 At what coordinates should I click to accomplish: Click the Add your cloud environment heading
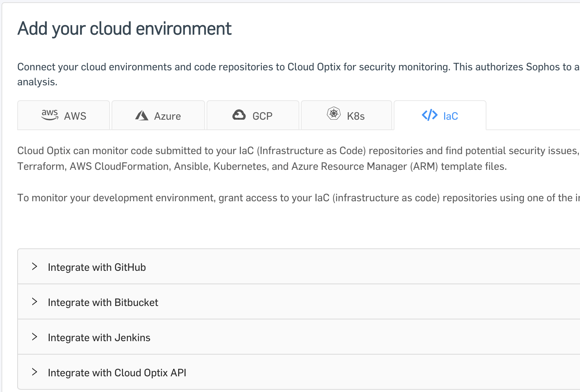pyautogui.click(x=124, y=28)
